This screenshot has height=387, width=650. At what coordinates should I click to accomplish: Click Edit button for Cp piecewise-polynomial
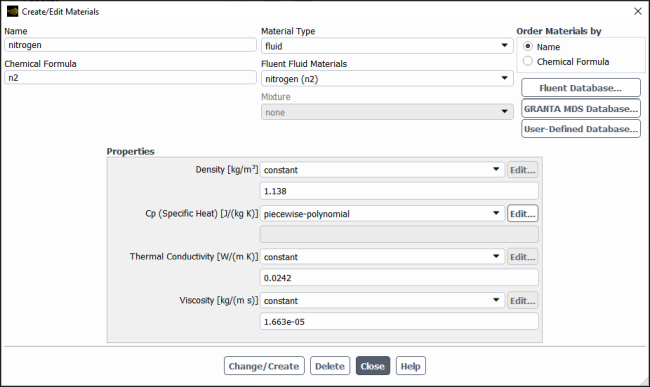(x=523, y=213)
